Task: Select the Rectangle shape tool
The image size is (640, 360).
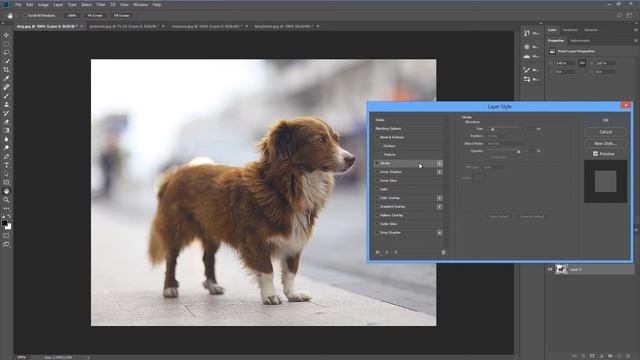Action: 6,182
